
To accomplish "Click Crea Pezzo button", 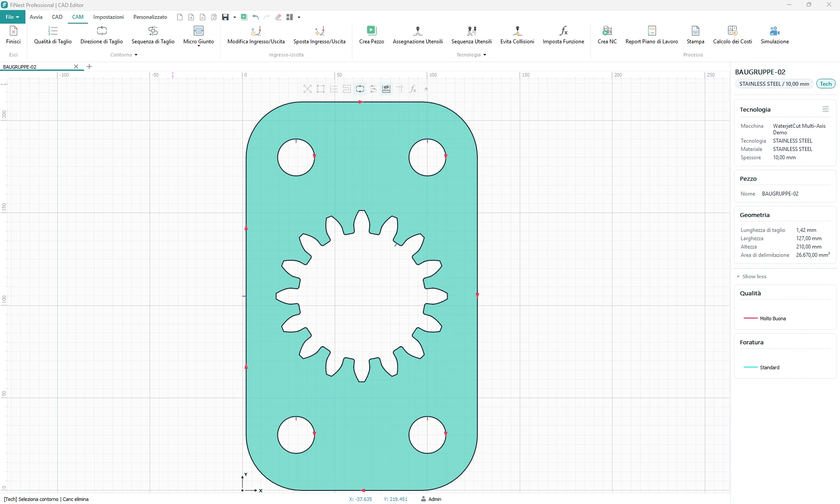I will tap(371, 35).
